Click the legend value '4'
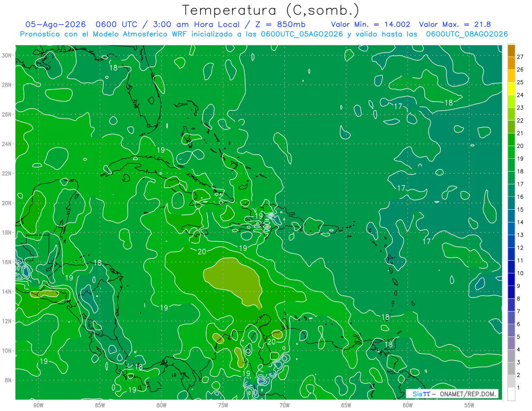Image resolution: width=532 pixels, height=411 pixels. coord(519,349)
